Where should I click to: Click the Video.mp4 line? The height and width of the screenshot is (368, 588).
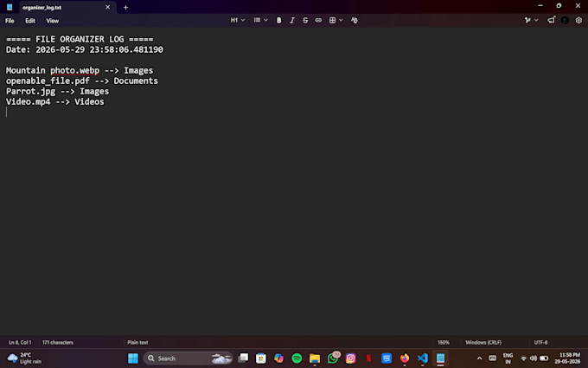click(55, 102)
